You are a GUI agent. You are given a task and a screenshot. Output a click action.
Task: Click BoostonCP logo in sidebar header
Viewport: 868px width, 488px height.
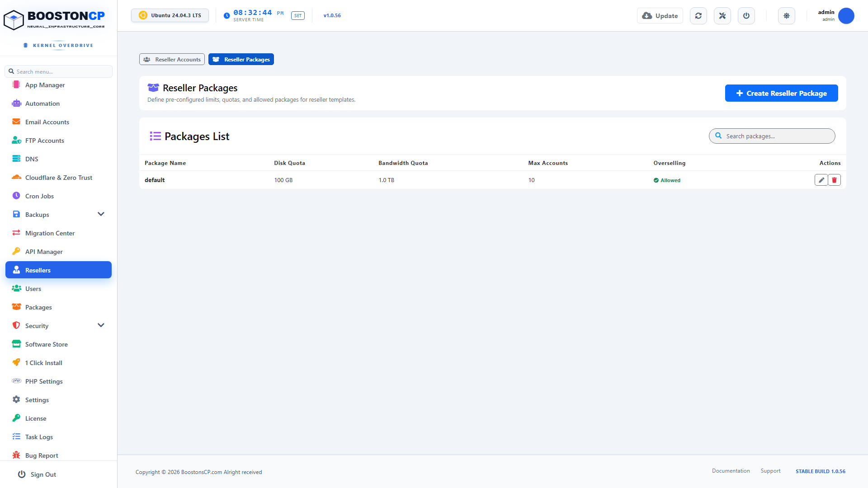[54, 20]
